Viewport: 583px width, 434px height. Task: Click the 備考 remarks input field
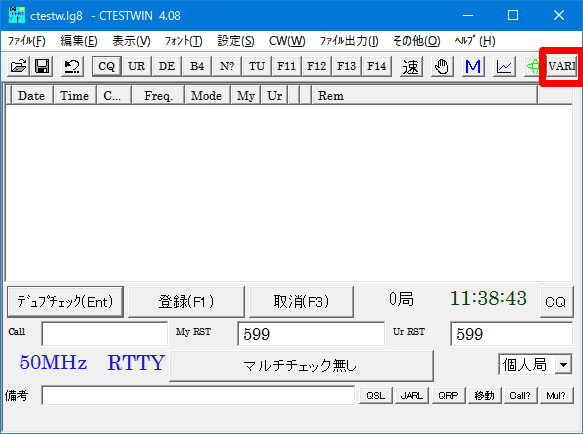[x=198, y=395]
